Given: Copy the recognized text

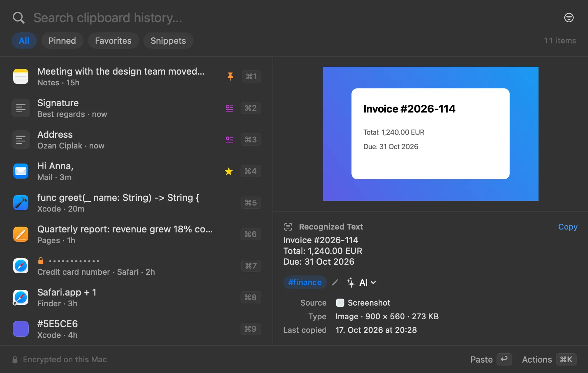Looking at the screenshot, I should pos(568,227).
